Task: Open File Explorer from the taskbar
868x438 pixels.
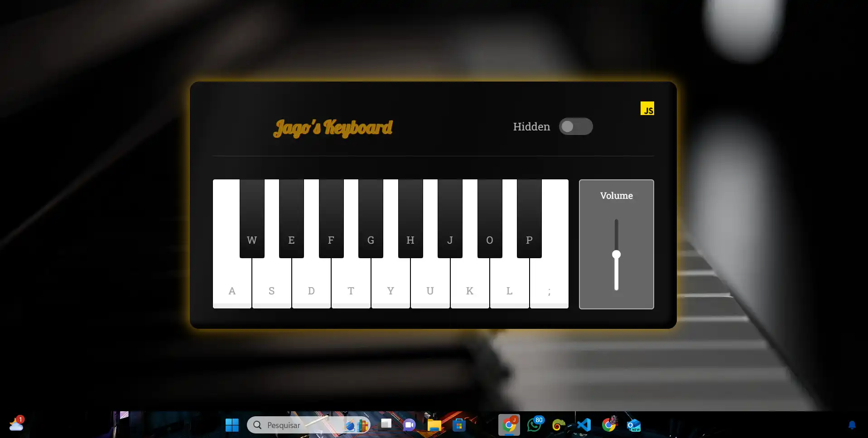Action: point(434,425)
